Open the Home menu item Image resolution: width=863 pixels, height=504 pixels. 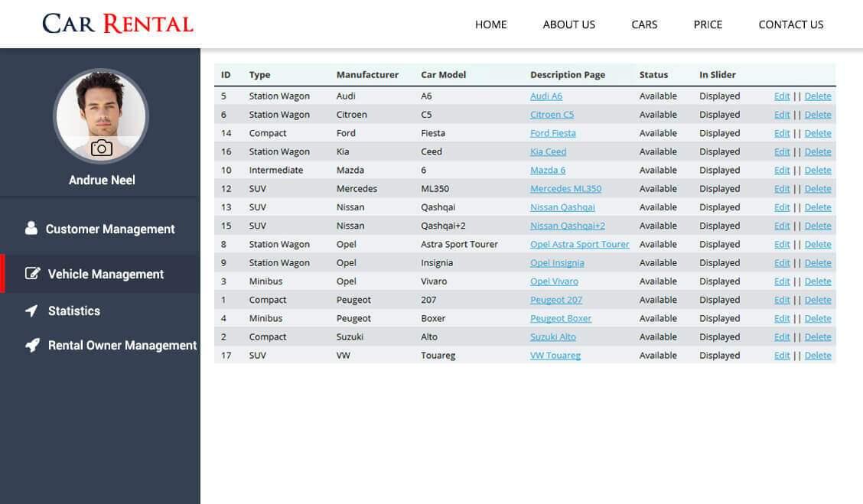pyautogui.click(x=490, y=24)
